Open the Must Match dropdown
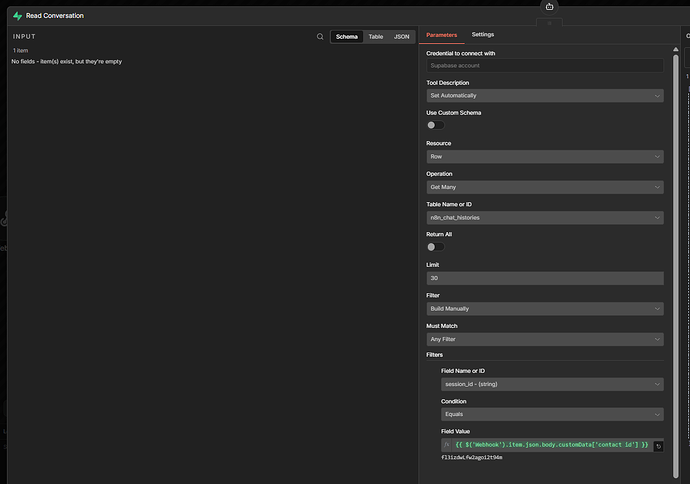 [544, 339]
